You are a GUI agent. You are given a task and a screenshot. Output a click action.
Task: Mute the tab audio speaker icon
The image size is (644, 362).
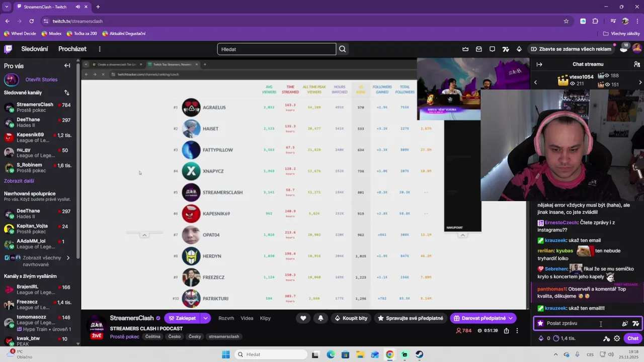[x=78, y=7]
